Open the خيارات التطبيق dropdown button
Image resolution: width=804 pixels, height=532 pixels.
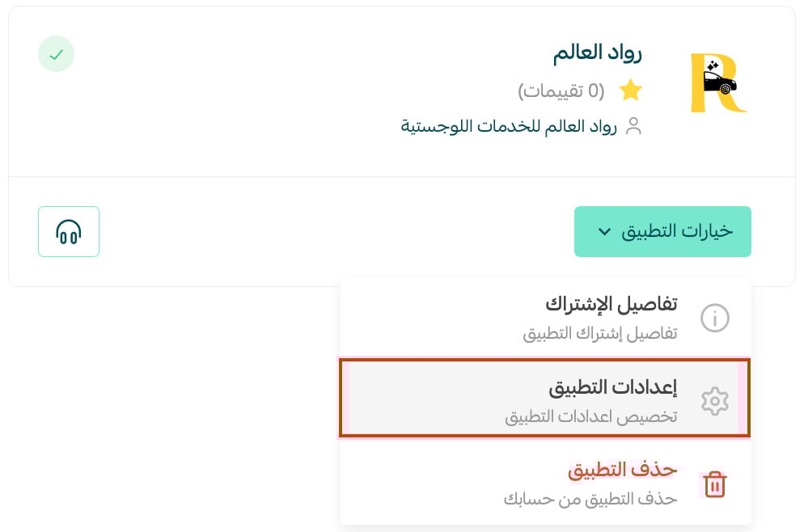662,232
